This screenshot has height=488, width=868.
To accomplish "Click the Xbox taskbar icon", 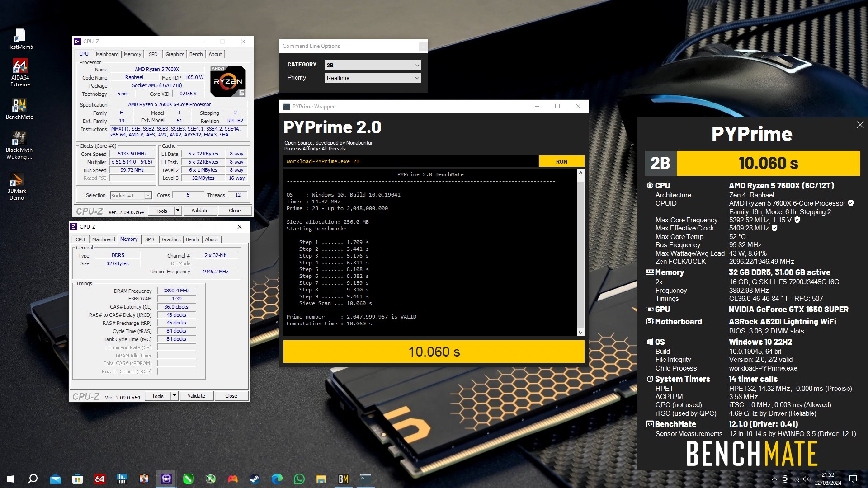I will pyautogui.click(x=211, y=479).
